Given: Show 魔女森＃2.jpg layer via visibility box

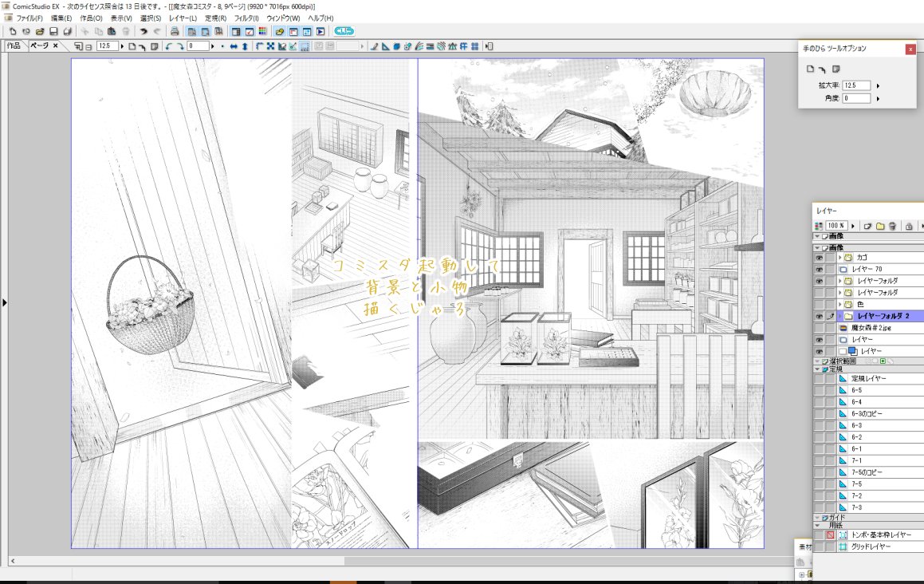Looking at the screenshot, I should click(819, 328).
